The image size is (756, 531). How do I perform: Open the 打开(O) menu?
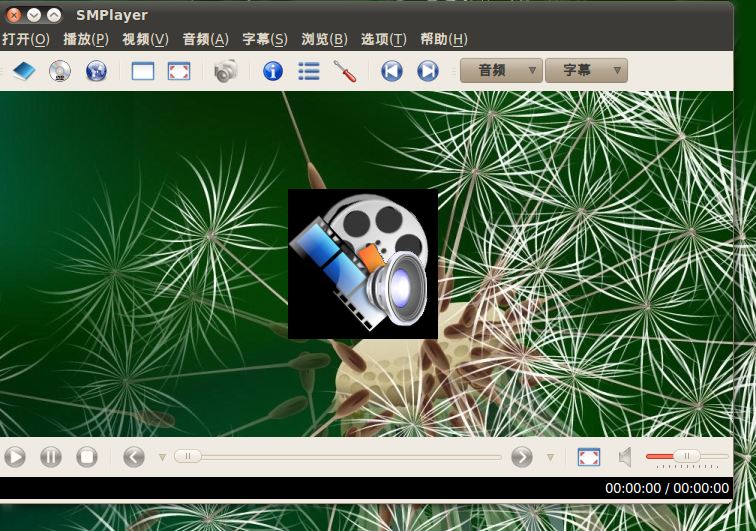(26, 39)
